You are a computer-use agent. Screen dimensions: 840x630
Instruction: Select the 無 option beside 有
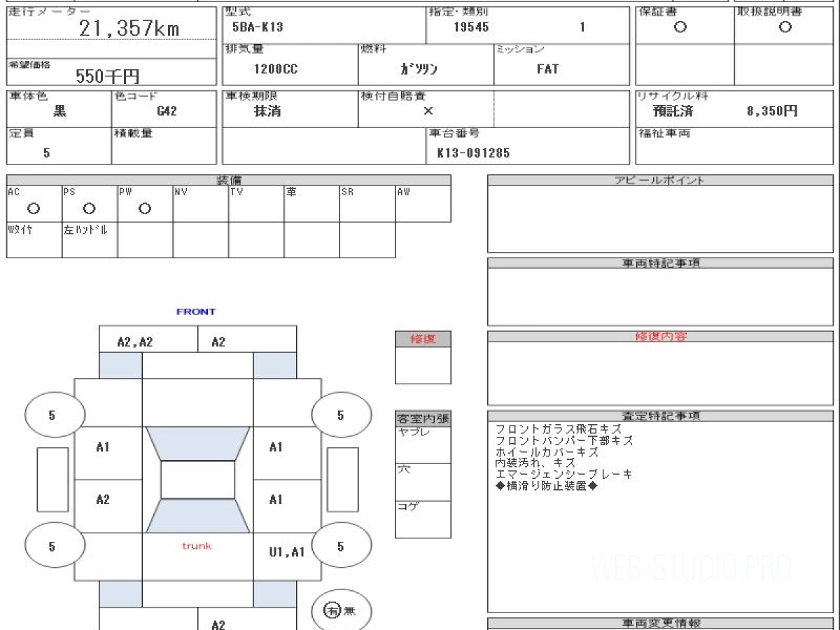349,611
